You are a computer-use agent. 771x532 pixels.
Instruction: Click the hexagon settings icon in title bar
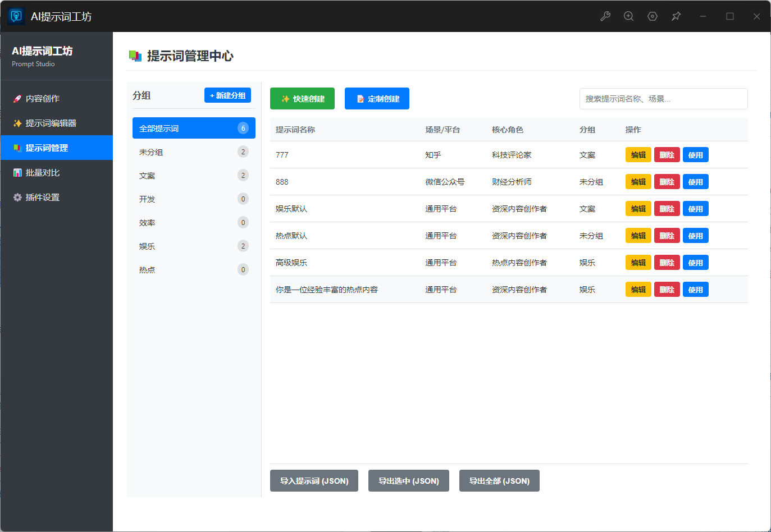tap(653, 16)
